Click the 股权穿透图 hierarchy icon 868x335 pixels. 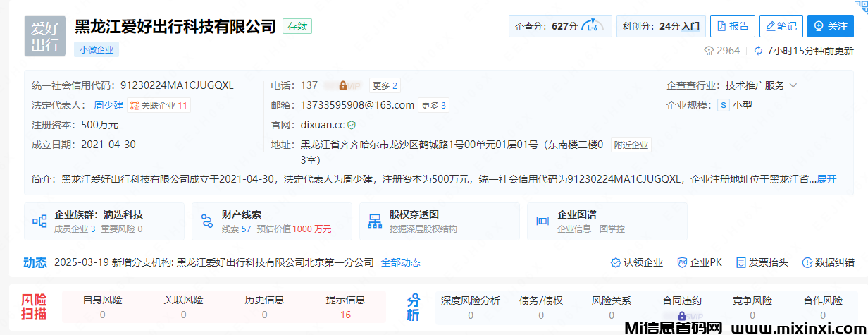pos(375,221)
